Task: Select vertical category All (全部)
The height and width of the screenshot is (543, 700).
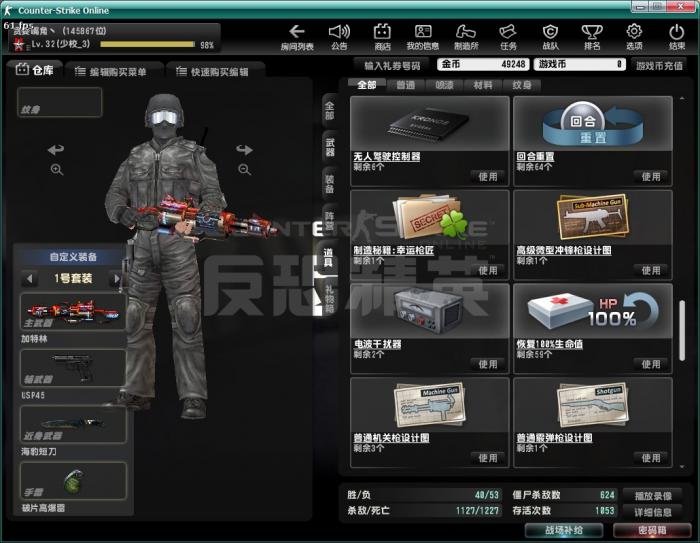Action: pyautogui.click(x=329, y=111)
